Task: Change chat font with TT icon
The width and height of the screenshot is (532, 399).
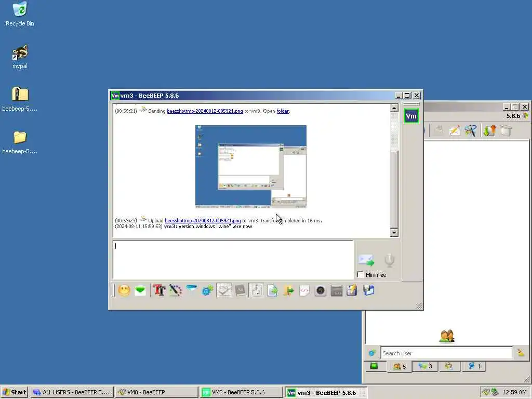Action: (159, 290)
